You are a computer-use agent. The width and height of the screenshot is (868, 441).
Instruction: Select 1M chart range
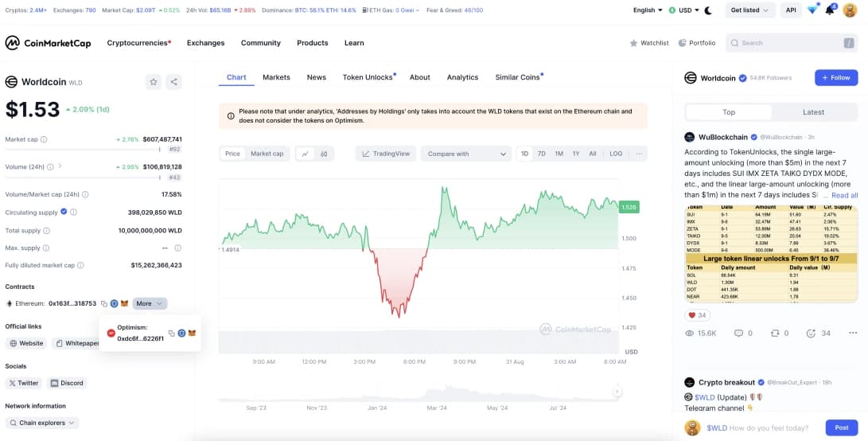(559, 154)
